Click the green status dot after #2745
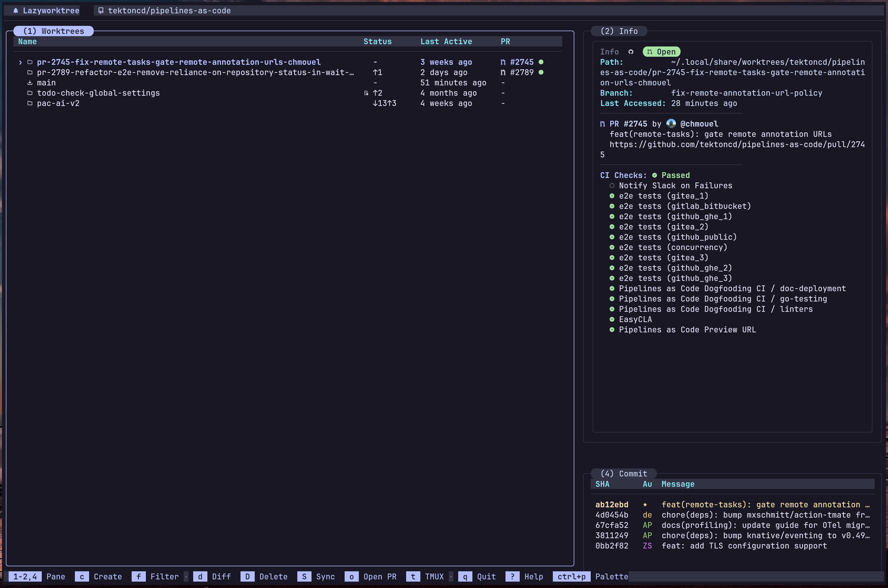The height and width of the screenshot is (588, 888). coord(541,62)
